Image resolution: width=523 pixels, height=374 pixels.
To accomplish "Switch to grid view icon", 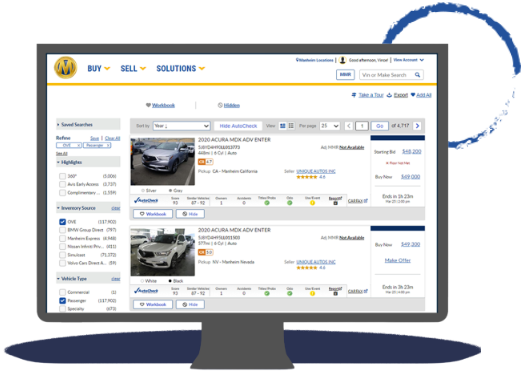I will pos(283,126).
